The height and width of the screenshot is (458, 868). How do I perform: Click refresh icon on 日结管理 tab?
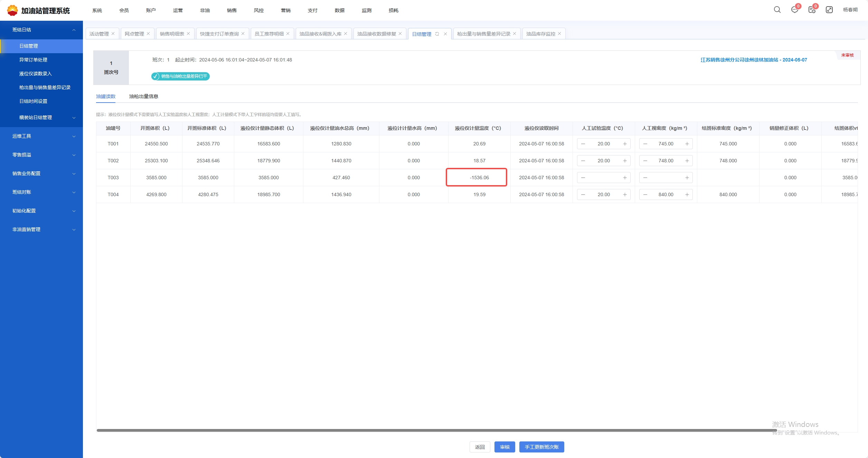pyautogui.click(x=437, y=34)
